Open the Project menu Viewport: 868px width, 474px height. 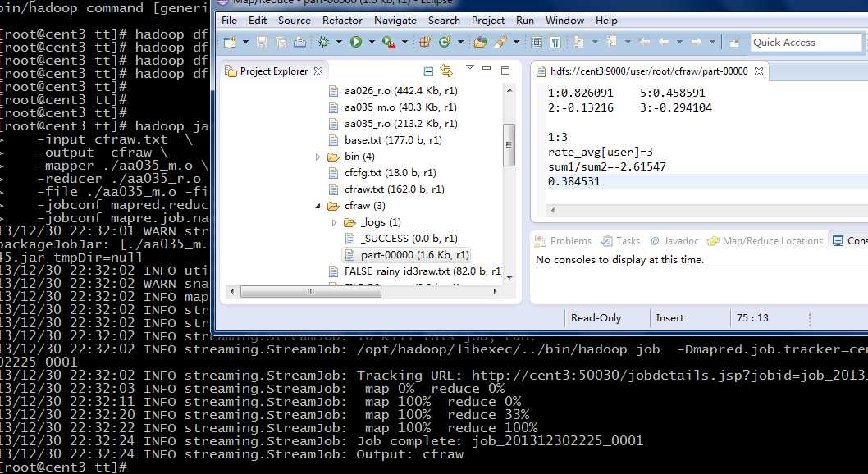pos(487,21)
